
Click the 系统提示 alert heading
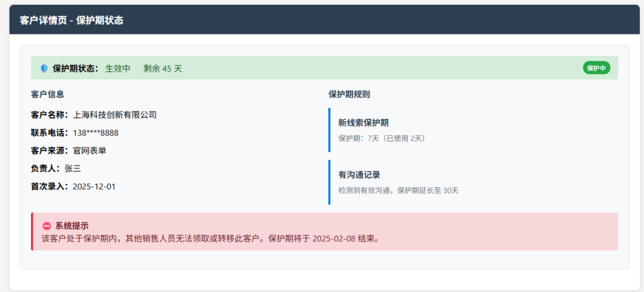72,226
